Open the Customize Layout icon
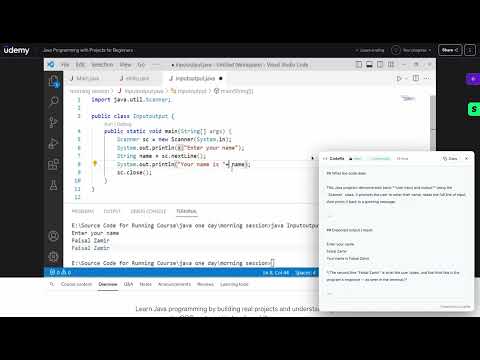Viewport: 480px width, 360px height. click(x=391, y=64)
